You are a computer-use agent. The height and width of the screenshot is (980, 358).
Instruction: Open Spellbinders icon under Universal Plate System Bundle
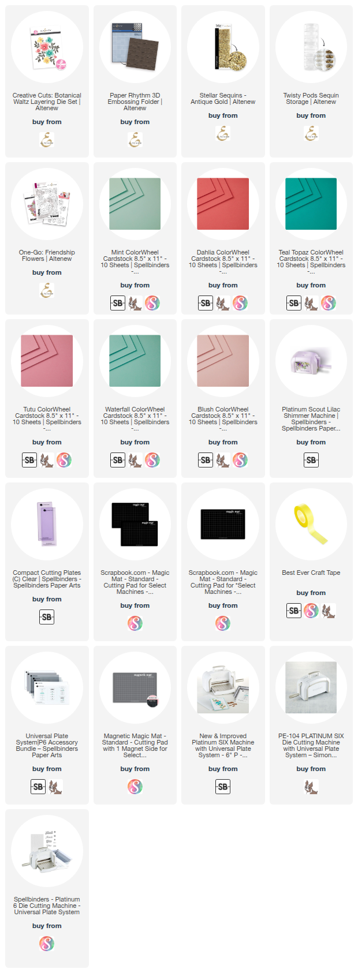[x=38, y=787]
